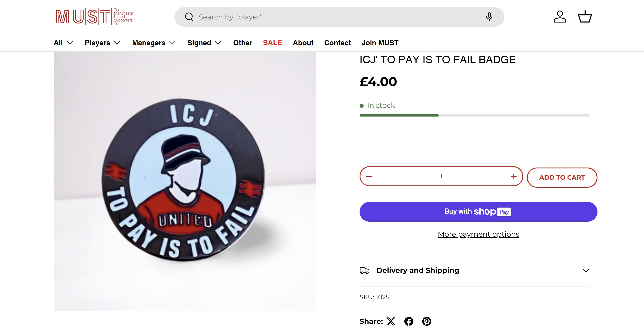
Task: Share product on Pinterest
Action: tap(426, 321)
